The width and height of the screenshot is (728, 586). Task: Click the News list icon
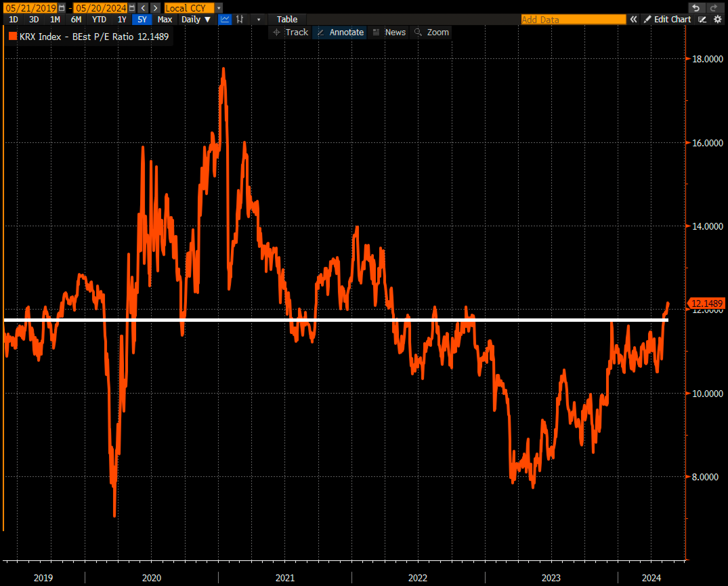(x=376, y=33)
